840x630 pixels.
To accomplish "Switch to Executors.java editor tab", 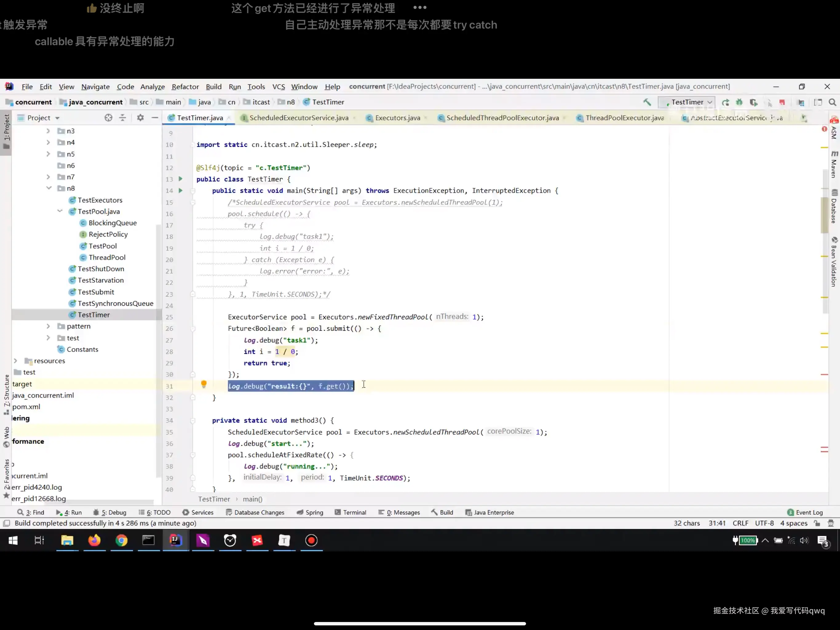I will (x=397, y=118).
